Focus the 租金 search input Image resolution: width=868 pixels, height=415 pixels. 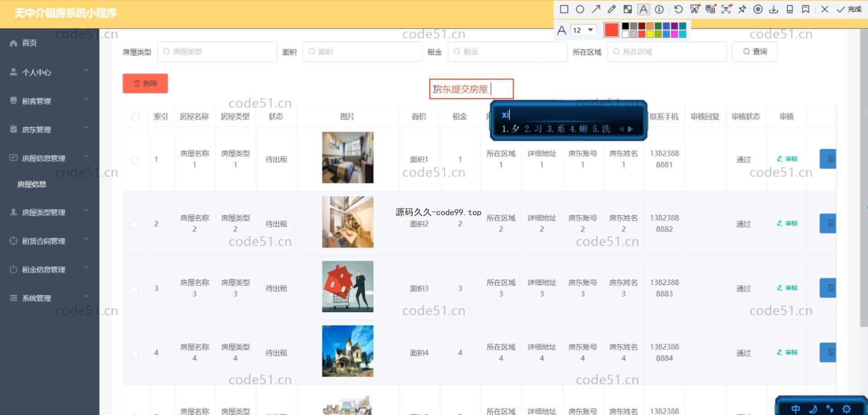tap(508, 52)
